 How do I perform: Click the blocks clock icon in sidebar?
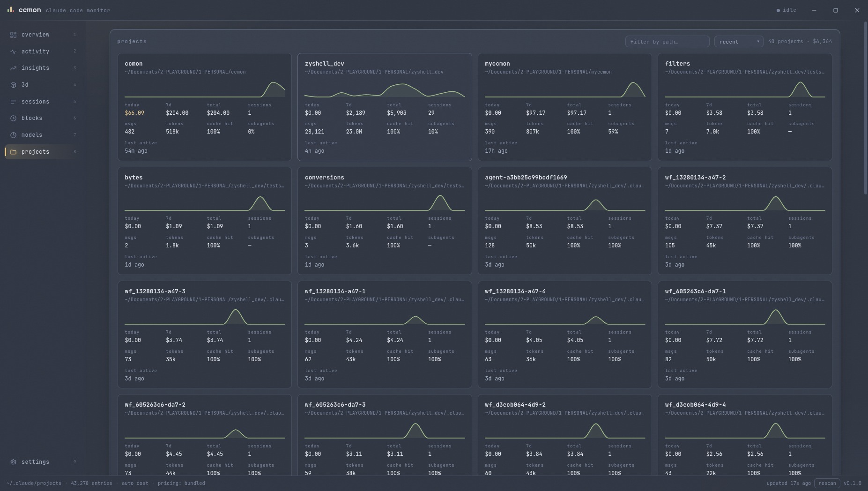13,118
